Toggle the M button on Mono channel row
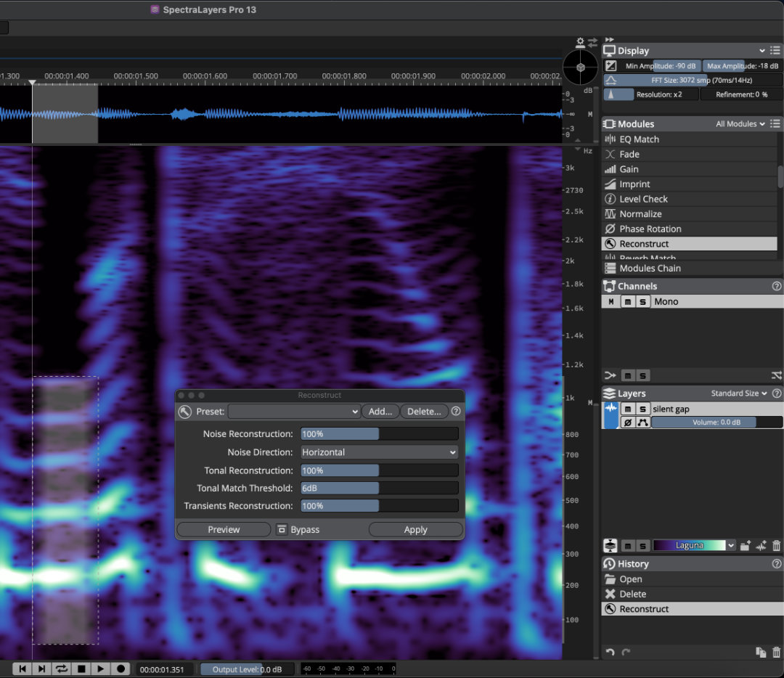784x678 pixels. coord(611,301)
